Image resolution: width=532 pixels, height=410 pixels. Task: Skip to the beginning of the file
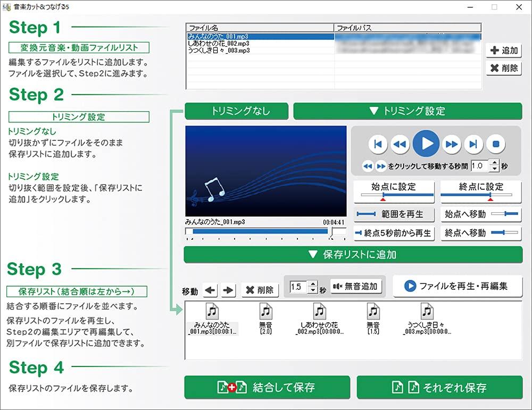[378, 143]
